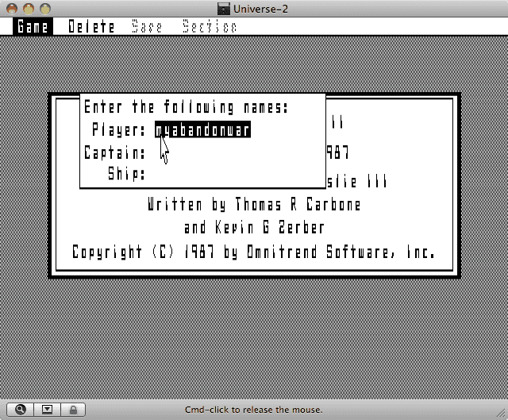Click the disk icon beside Universe-2 title

(224, 9)
